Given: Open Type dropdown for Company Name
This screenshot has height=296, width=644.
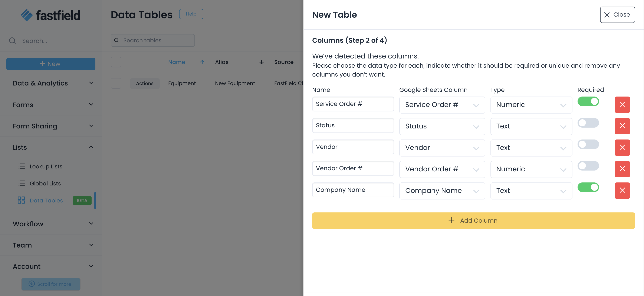Looking at the screenshot, I should click(x=531, y=191).
